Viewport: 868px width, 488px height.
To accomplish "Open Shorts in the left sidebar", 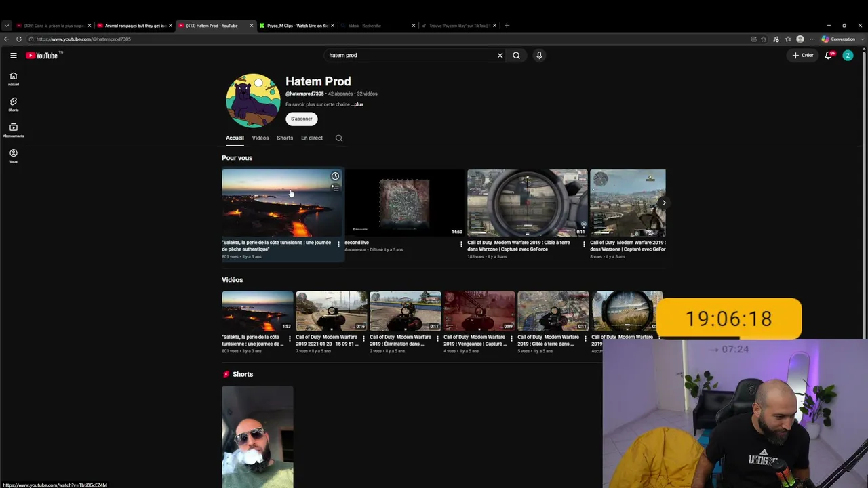I will [13, 104].
